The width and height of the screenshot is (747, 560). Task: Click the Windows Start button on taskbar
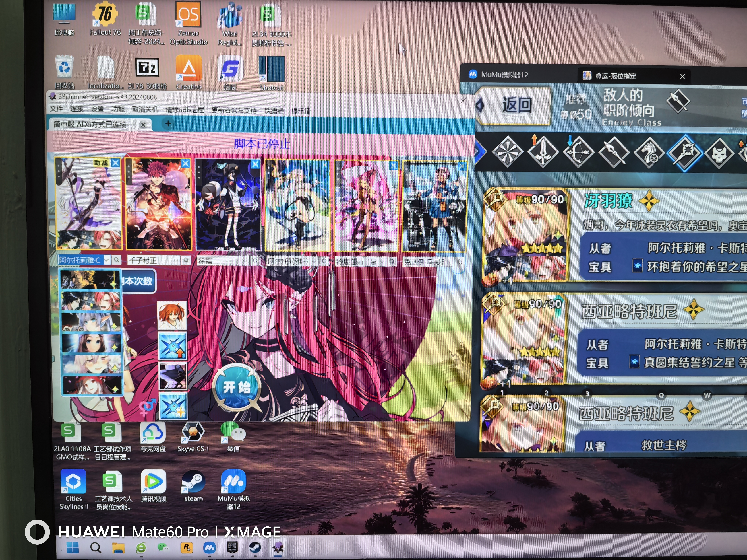click(72, 547)
